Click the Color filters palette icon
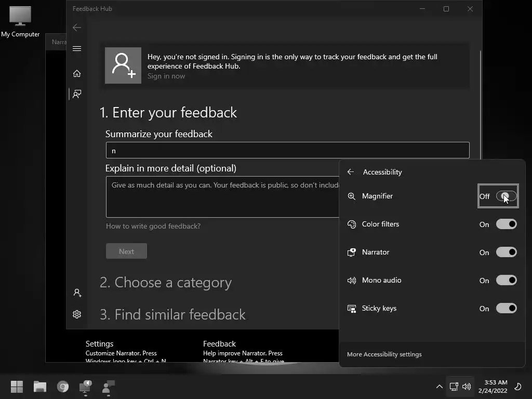This screenshot has width=532, height=399. pyautogui.click(x=352, y=224)
